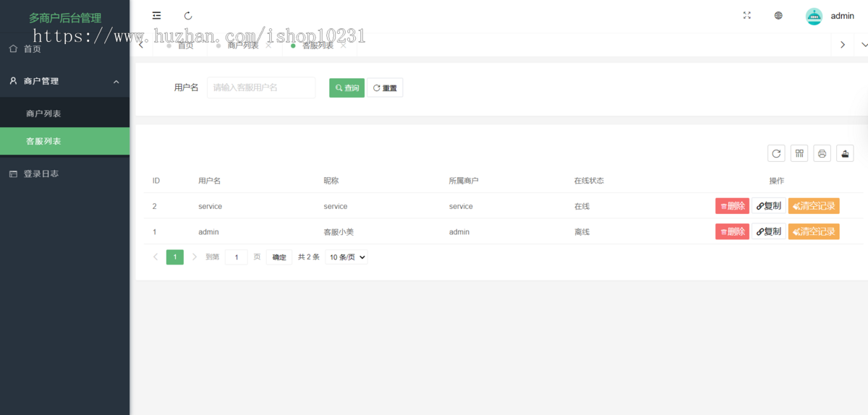The width and height of the screenshot is (868, 415).
Task: Open 商户列表 in the sidebar
Action: pos(65,114)
